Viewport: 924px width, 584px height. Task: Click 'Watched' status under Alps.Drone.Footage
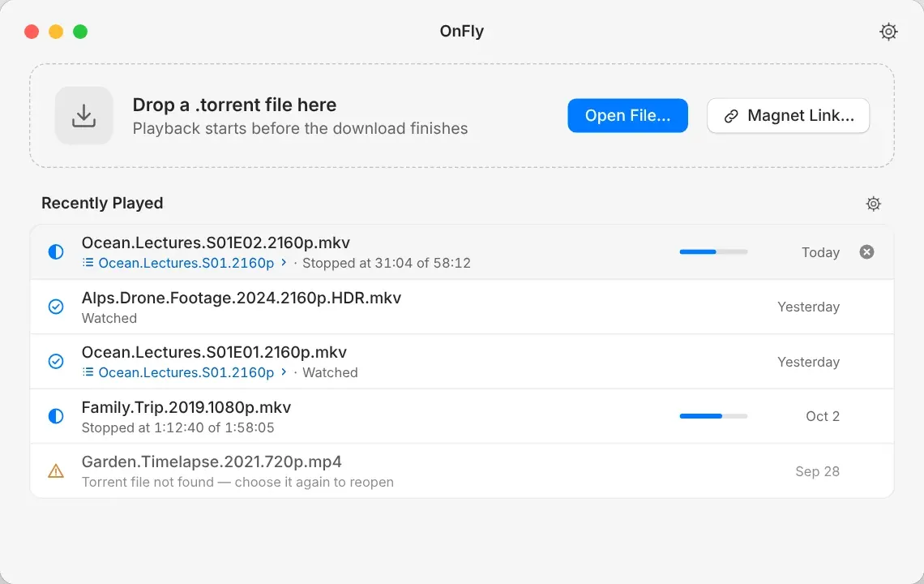(x=109, y=318)
